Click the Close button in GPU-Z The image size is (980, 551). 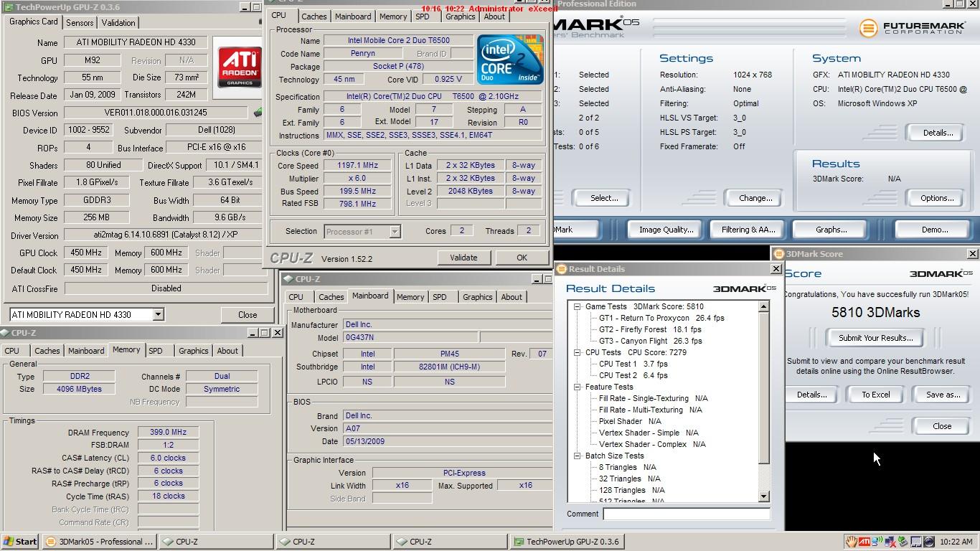point(248,315)
